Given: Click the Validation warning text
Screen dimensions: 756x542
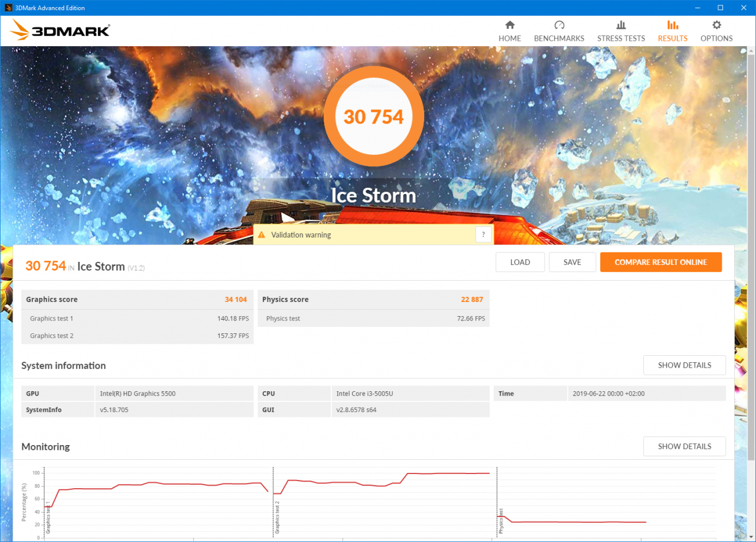Looking at the screenshot, I should (x=301, y=235).
